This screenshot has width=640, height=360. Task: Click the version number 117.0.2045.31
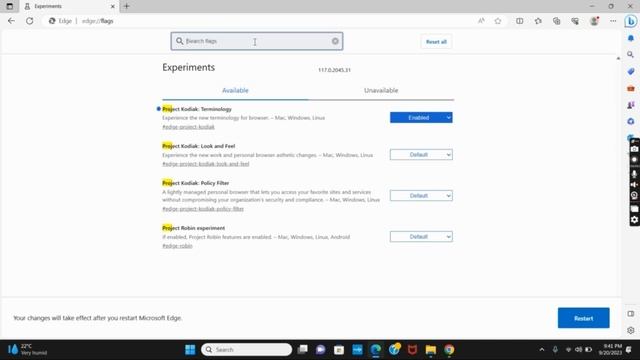(x=334, y=70)
